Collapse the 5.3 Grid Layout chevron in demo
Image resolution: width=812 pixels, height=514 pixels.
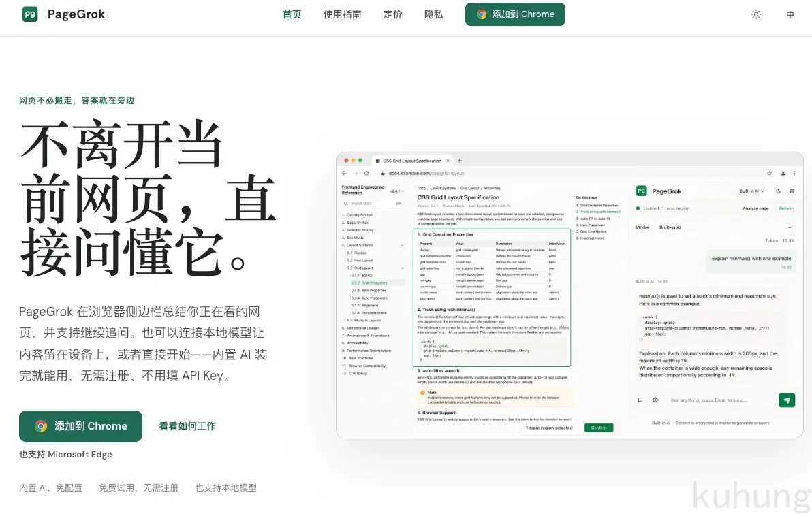coord(403,268)
